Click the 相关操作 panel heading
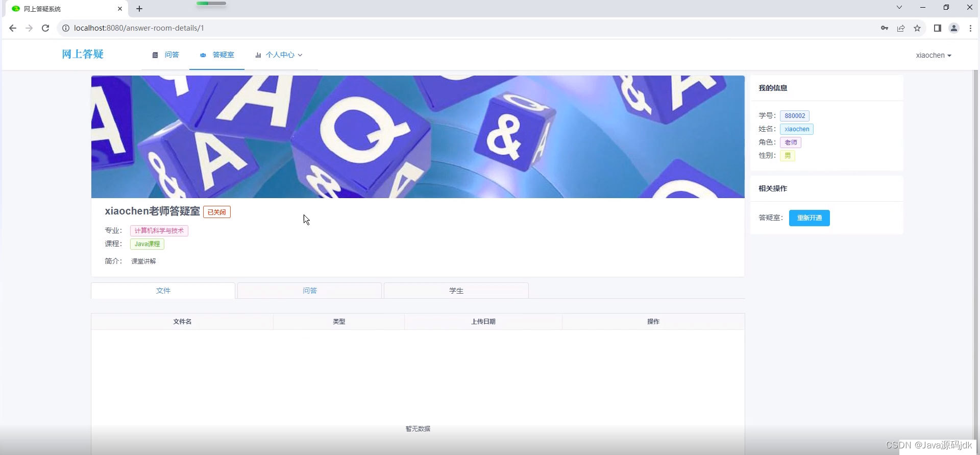The image size is (980, 455). coord(773,188)
